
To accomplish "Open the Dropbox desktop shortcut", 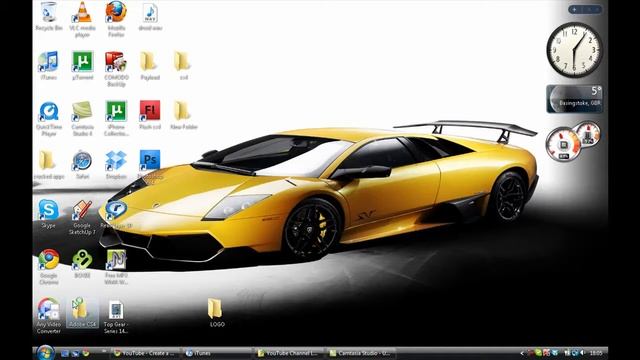I will point(116,164).
